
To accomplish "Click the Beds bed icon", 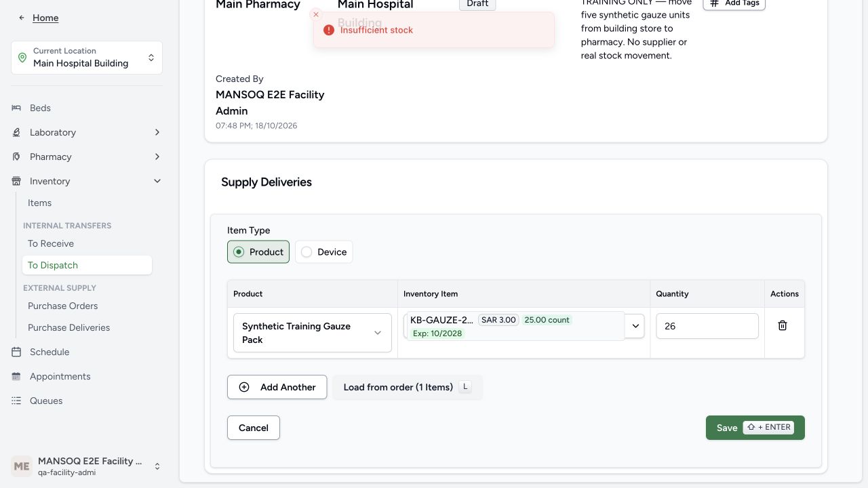I will coord(16,108).
